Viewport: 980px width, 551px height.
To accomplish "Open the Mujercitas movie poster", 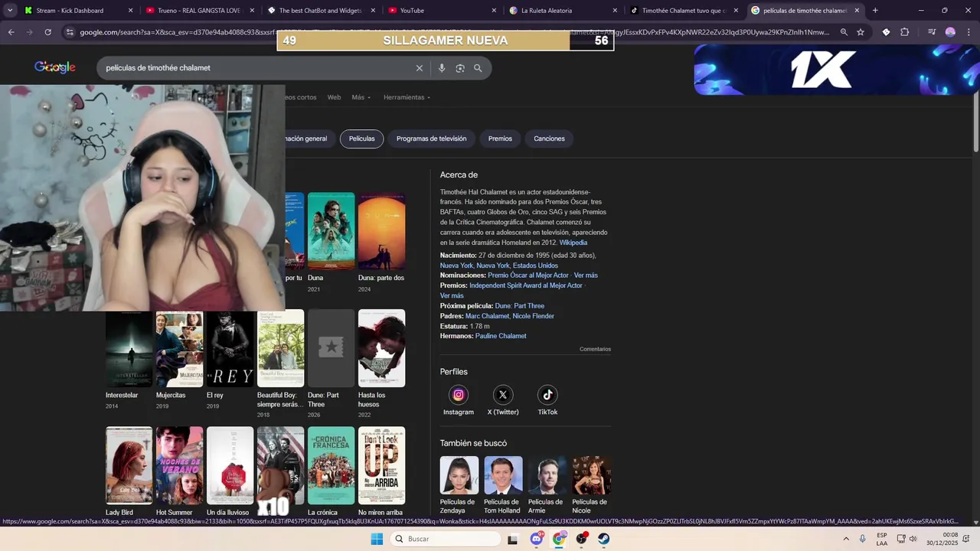I will (x=180, y=348).
